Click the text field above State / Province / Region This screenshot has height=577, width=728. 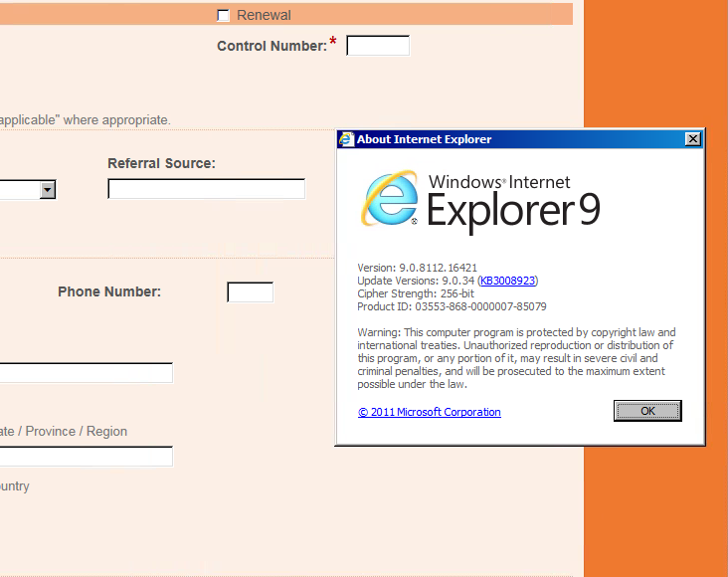point(87,373)
